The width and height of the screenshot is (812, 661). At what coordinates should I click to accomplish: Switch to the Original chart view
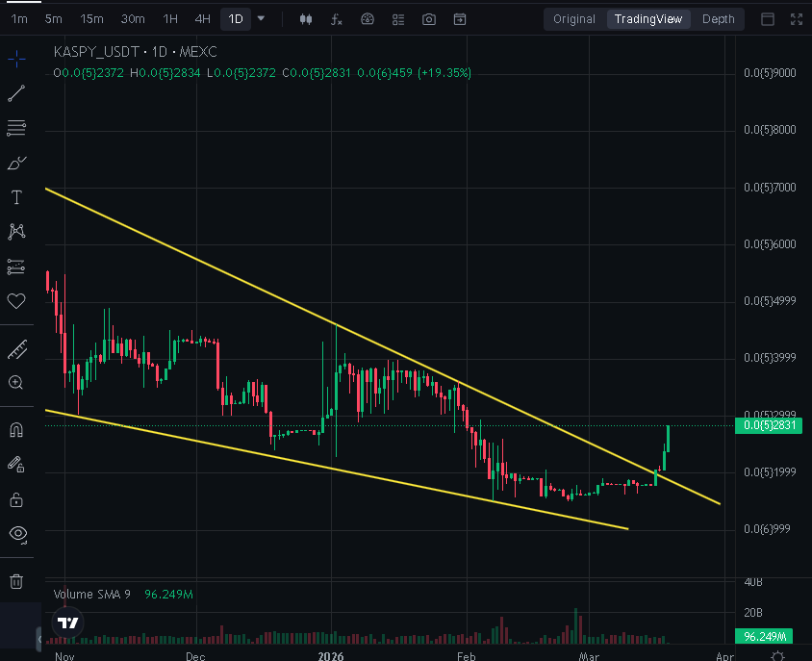coord(574,19)
